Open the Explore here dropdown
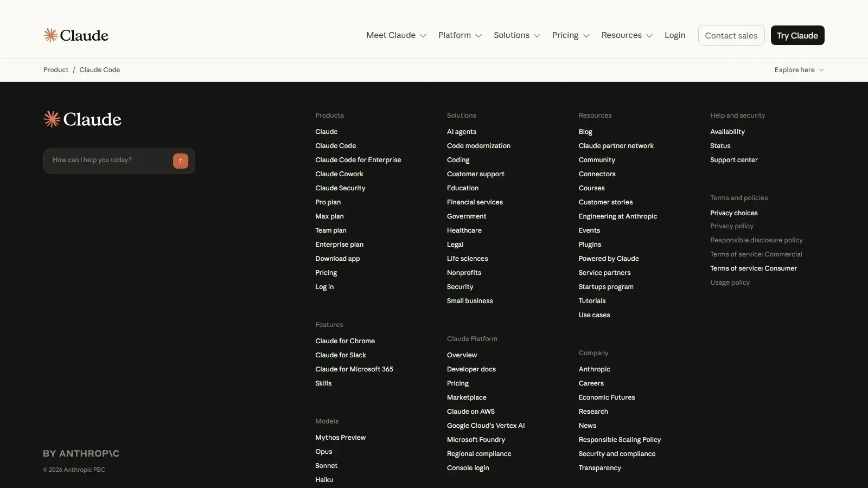 click(799, 70)
